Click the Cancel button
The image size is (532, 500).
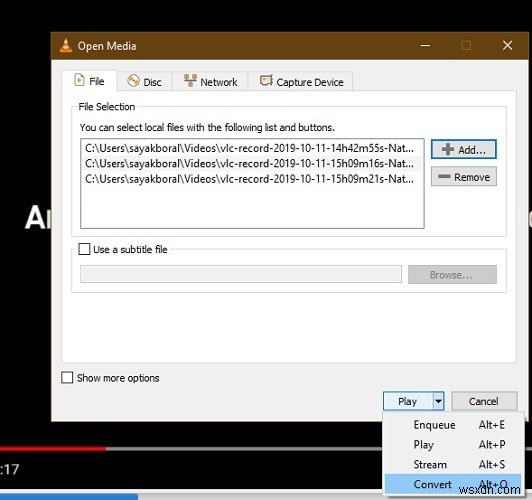click(484, 401)
